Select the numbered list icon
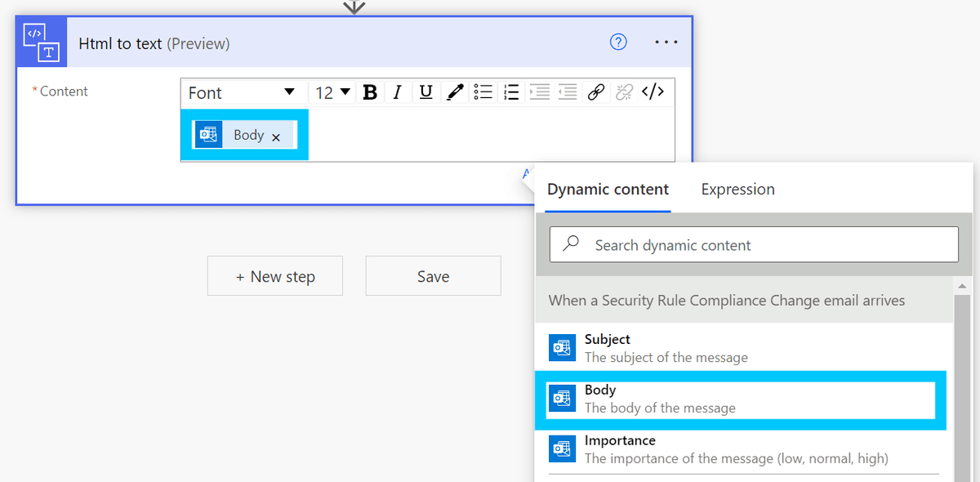This screenshot has height=482, width=980. click(510, 92)
